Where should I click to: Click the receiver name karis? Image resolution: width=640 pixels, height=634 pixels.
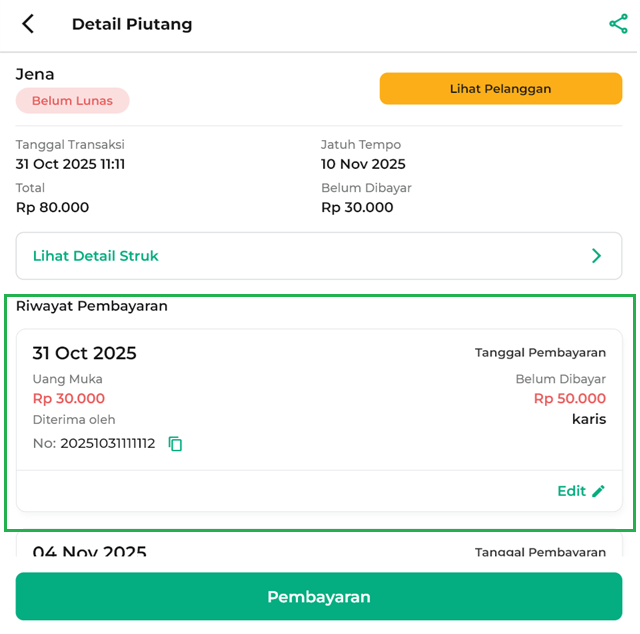589,419
